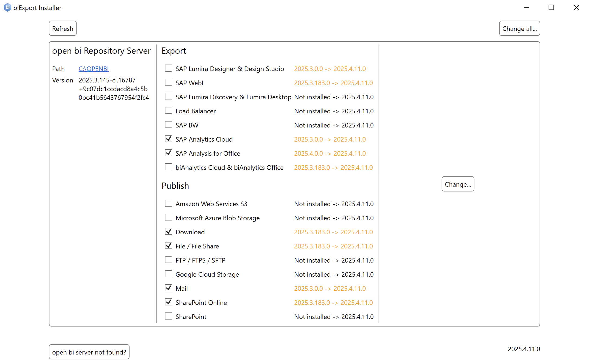Tick the Load Balancer checkbox

tap(168, 111)
